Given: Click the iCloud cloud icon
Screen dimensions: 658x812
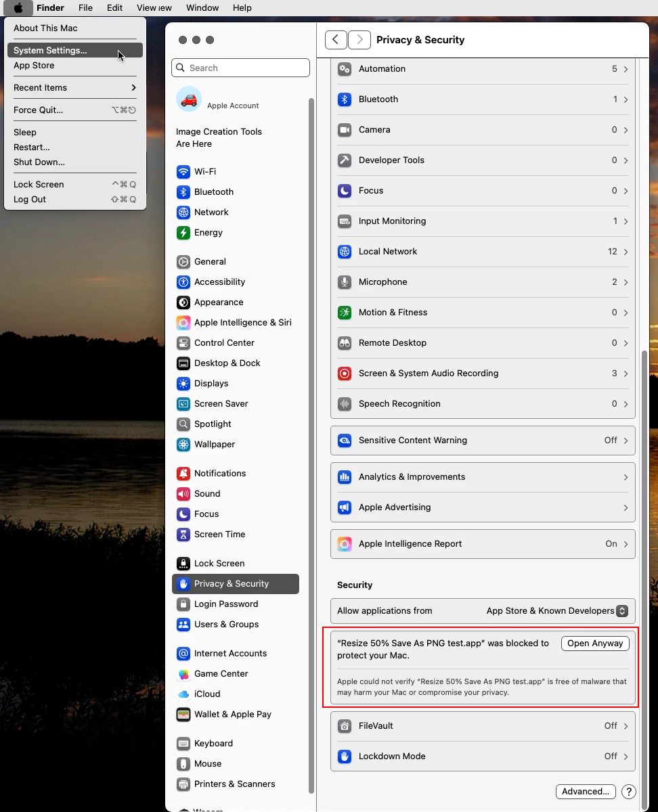Looking at the screenshot, I should tap(183, 694).
